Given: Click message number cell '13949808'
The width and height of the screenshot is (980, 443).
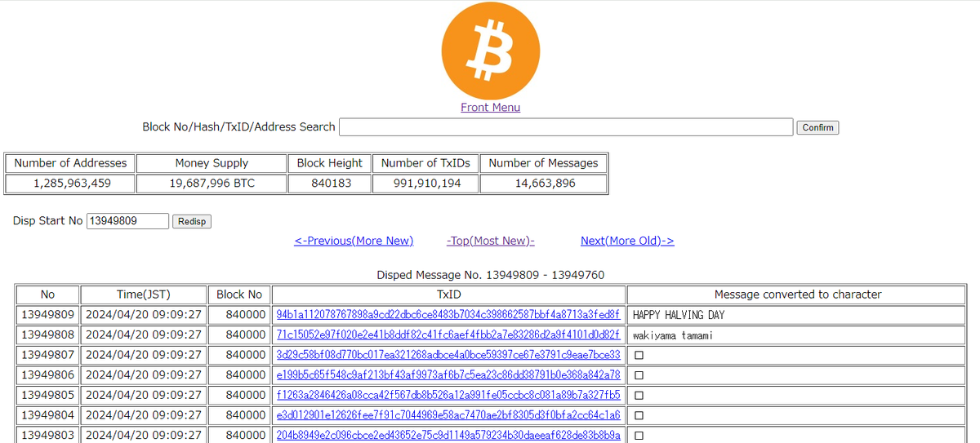Looking at the screenshot, I should (x=47, y=335).
